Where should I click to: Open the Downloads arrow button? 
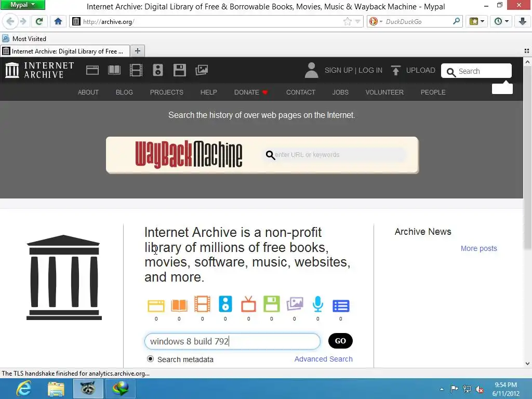pos(523,22)
